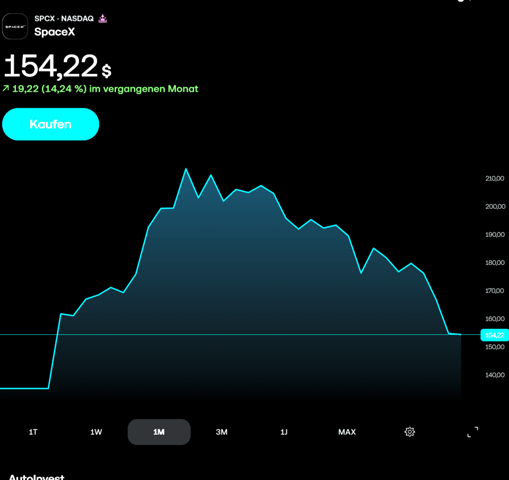Switch chart to 3M range
The width and height of the screenshot is (509, 480).
[222, 432]
